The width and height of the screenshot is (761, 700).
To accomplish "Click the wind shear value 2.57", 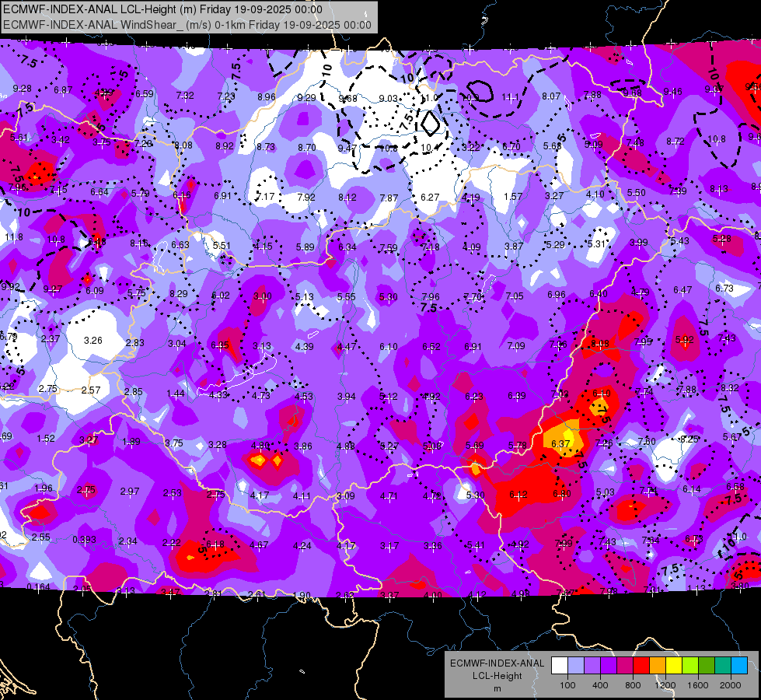I will coord(91,390).
